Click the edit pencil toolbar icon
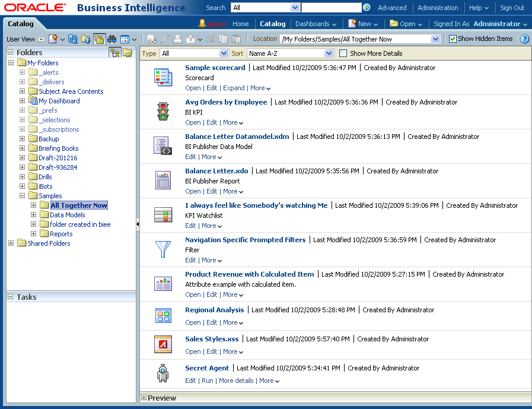532x409 pixels. (165, 39)
